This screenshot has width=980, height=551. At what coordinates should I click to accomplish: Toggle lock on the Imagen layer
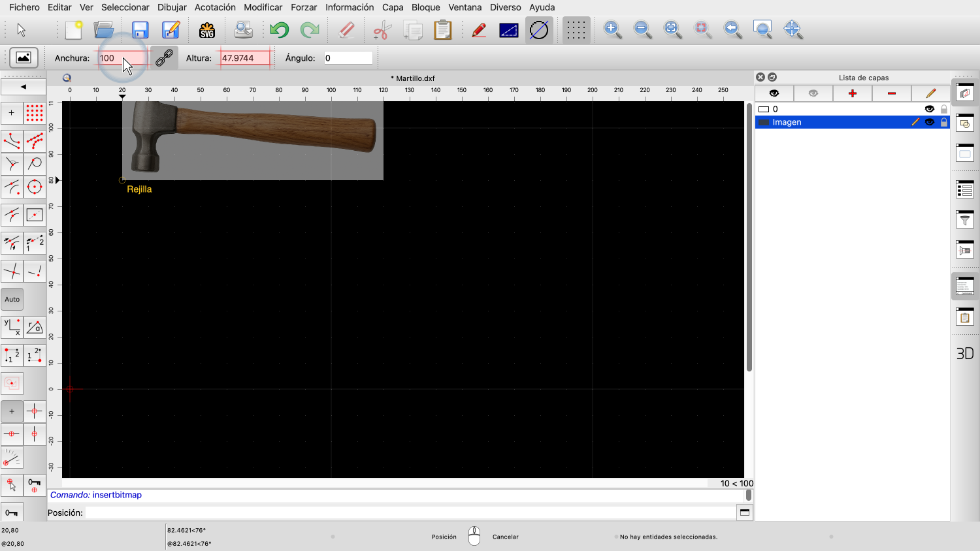[944, 122]
